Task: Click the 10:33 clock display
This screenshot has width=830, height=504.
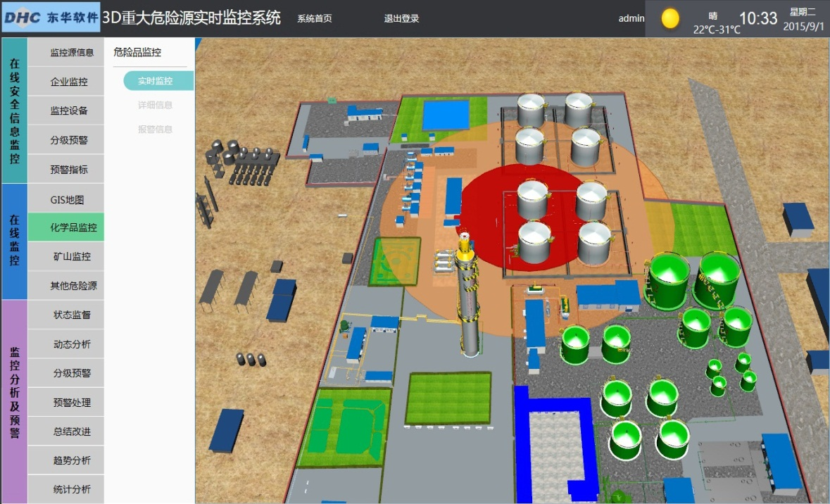Action: tap(758, 19)
